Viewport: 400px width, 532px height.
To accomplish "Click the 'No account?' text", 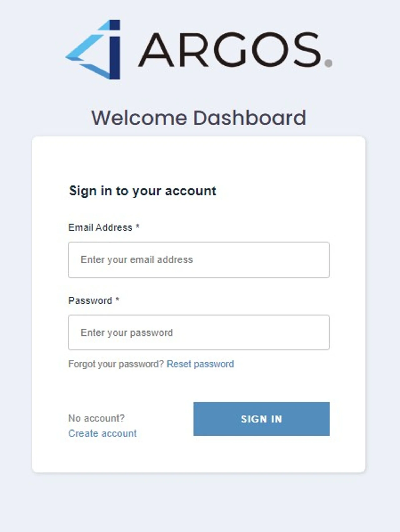I will [96, 418].
